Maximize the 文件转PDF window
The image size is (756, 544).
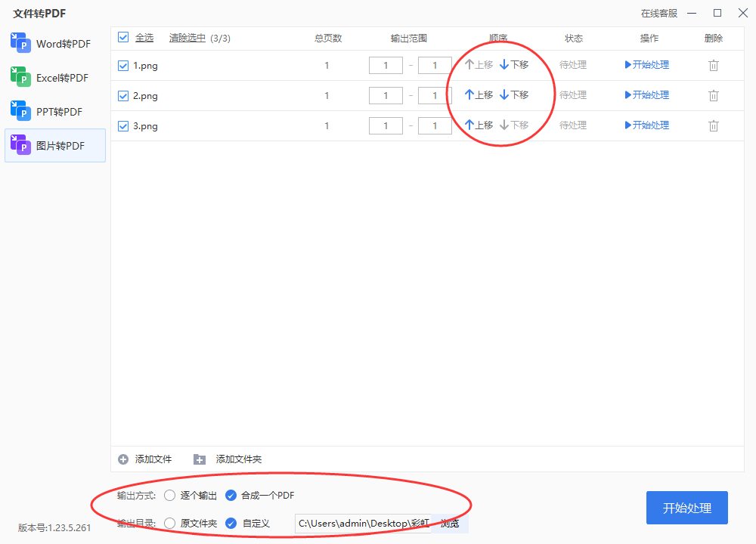point(717,13)
